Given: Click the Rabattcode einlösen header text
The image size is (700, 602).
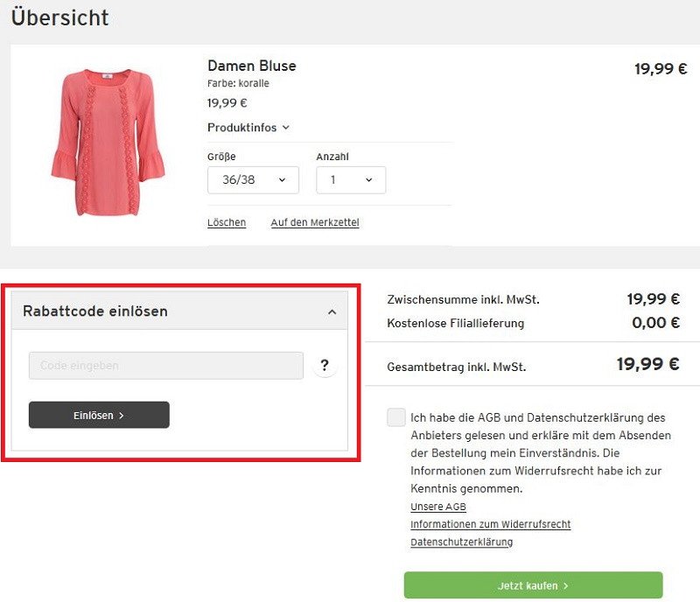Looking at the screenshot, I should click(95, 311).
